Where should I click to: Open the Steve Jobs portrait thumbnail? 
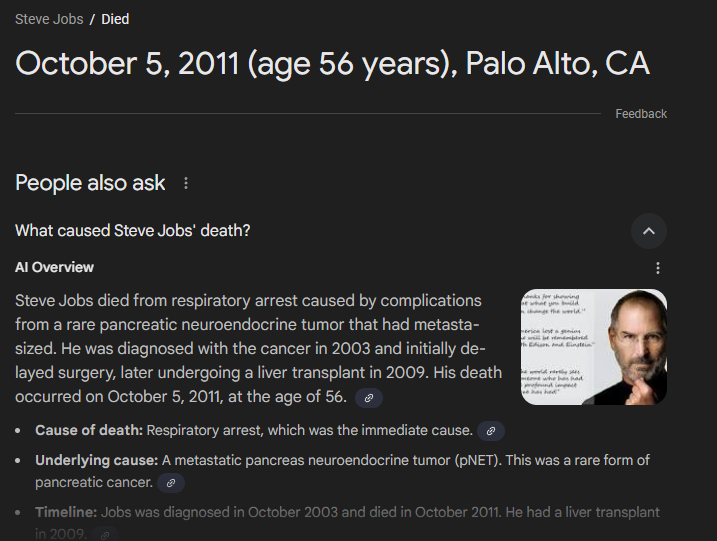point(594,347)
